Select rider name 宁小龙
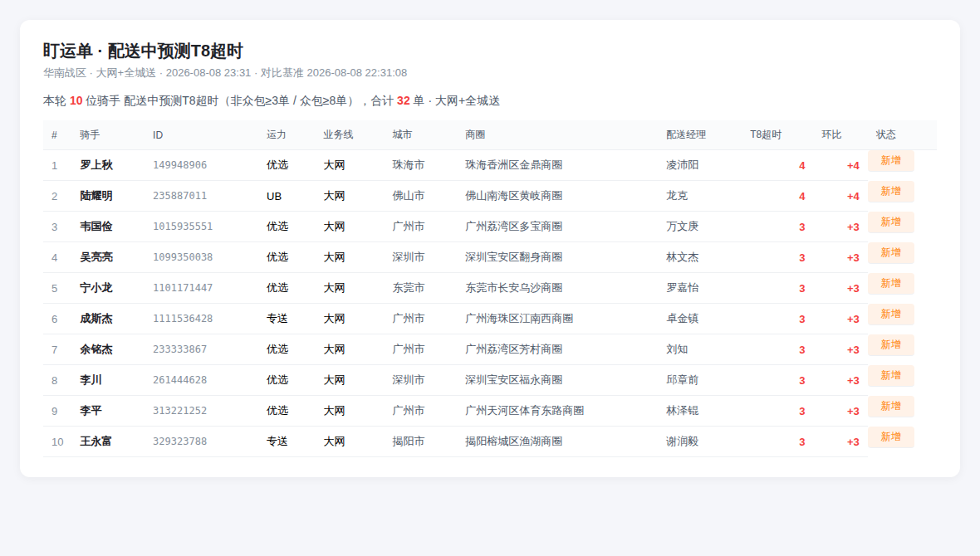The height and width of the screenshot is (556, 980). coord(96,287)
